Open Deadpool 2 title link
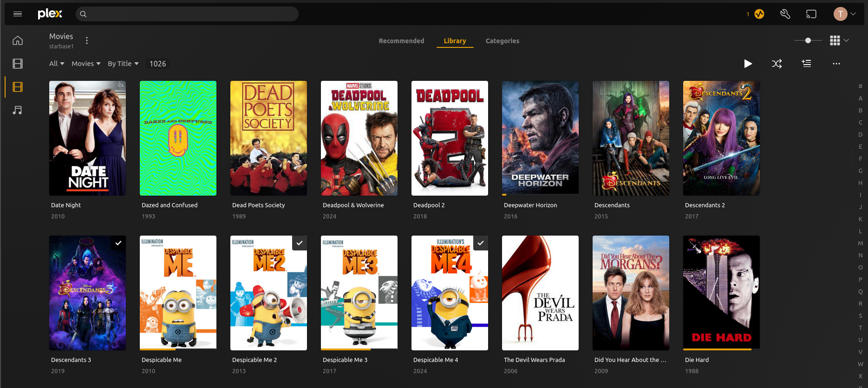Viewport: 868px width, 388px height. [429, 205]
